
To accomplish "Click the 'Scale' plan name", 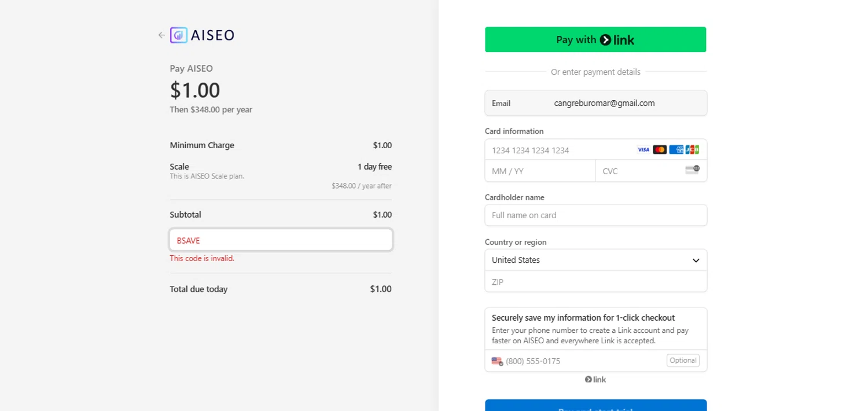I will click(179, 167).
